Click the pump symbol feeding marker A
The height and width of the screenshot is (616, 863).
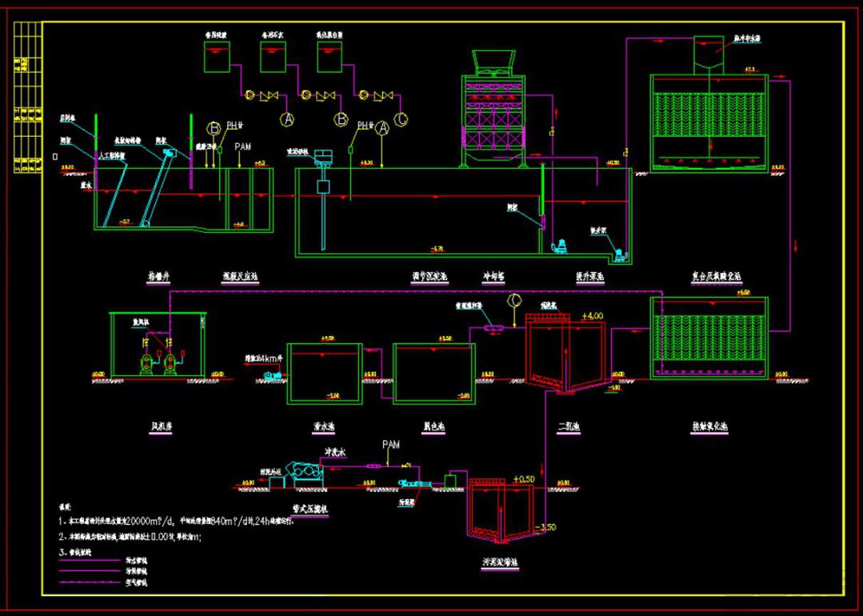click(250, 95)
